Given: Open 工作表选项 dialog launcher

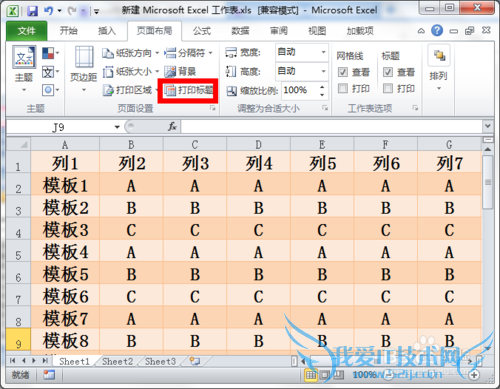Looking at the screenshot, I should (415, 108).
